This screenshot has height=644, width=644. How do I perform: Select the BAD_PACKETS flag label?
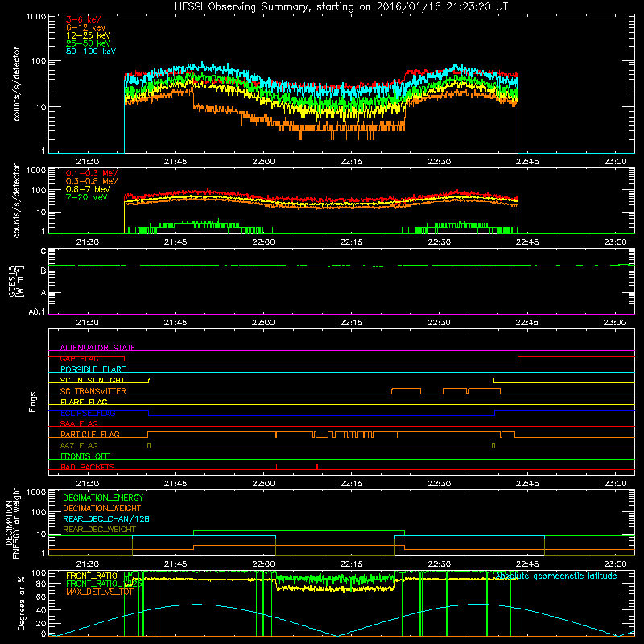88,468
